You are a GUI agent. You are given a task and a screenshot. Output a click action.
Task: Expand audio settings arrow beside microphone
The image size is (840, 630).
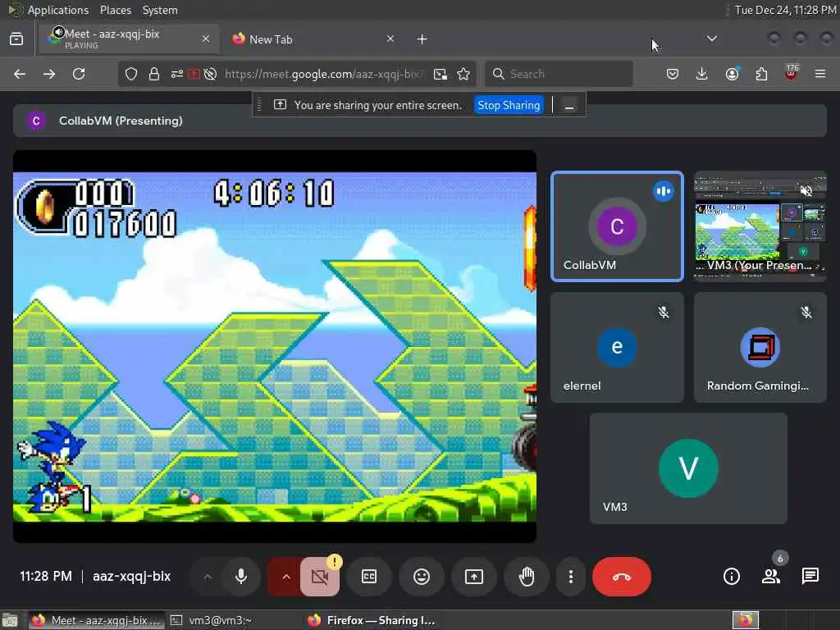208,577
